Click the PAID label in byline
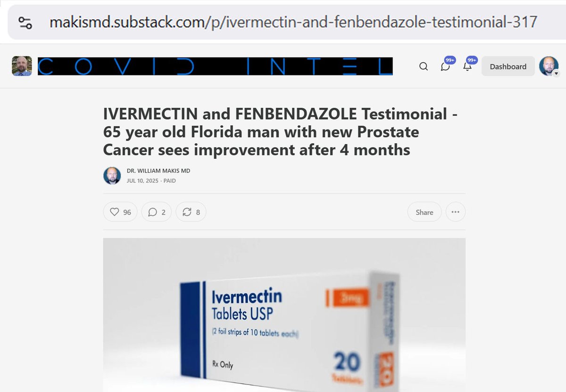 [170, 180]
